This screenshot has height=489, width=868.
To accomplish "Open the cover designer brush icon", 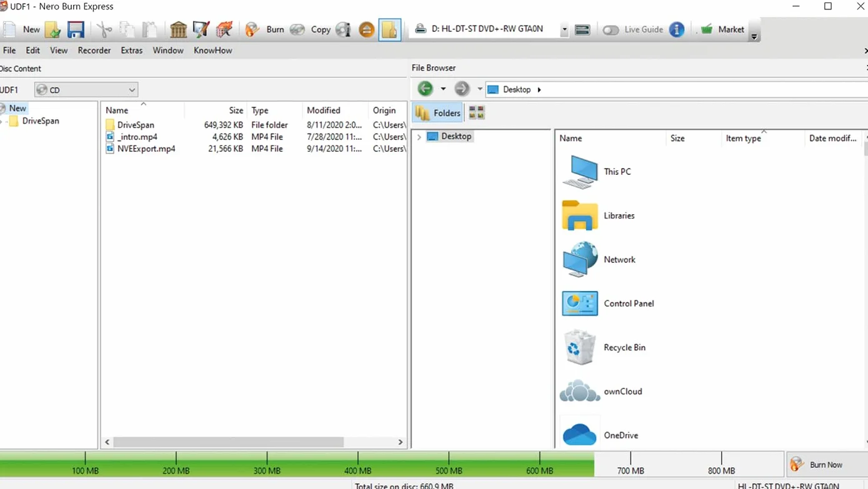I will click(x=201, y=29).
